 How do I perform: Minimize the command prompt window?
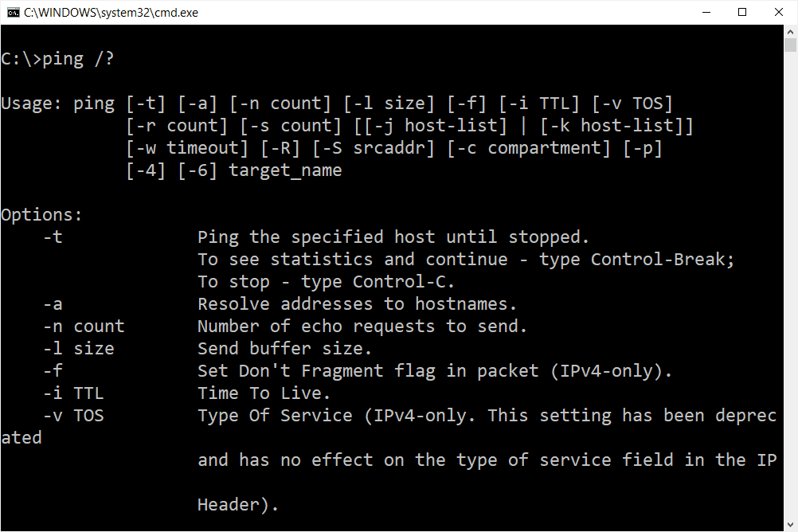[x=706, y=12]
